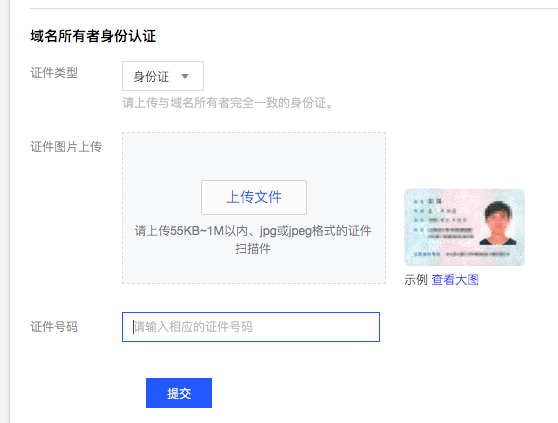Click the 示例 caption text
Image resolution: width=558 pixels, height=423 pixels.
tap(416, 280)
